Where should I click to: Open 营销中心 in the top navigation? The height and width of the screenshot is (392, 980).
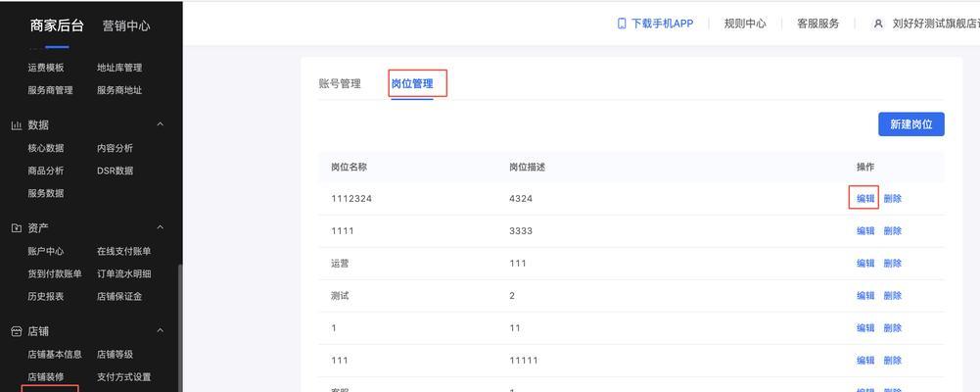click(126, 26)
